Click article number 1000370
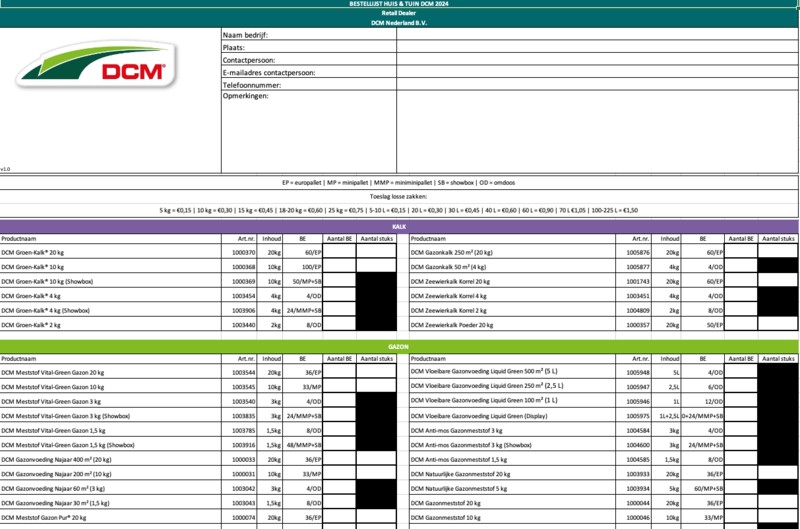800x529 pixels. pyautogui.click(x=243, y=252)
